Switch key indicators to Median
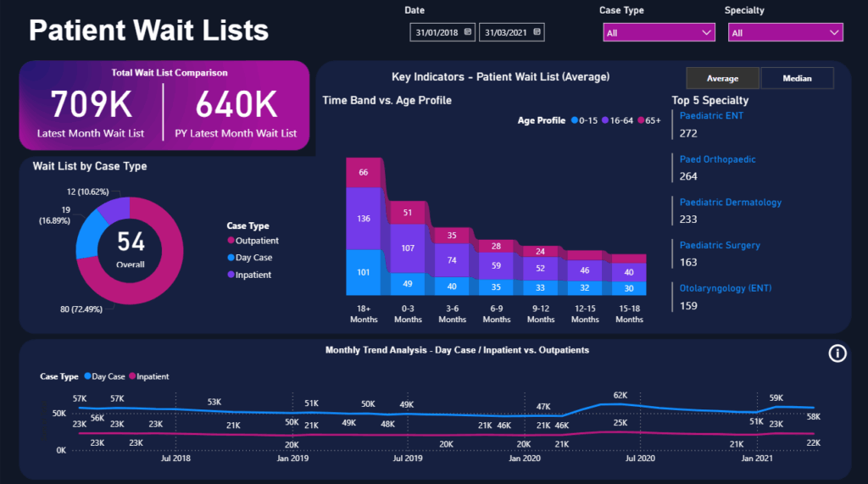Screen dimensions: 868x484 pyautogui.click(x=797, y=78)
